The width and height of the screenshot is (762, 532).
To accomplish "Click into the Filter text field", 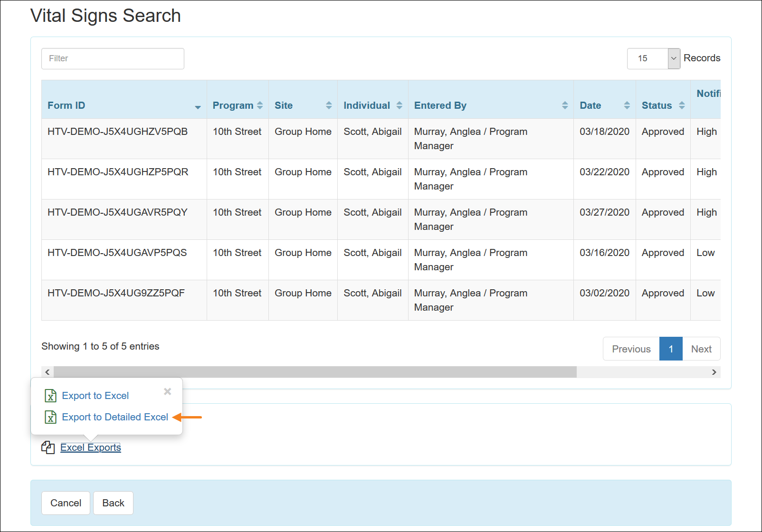I will 113,58.
